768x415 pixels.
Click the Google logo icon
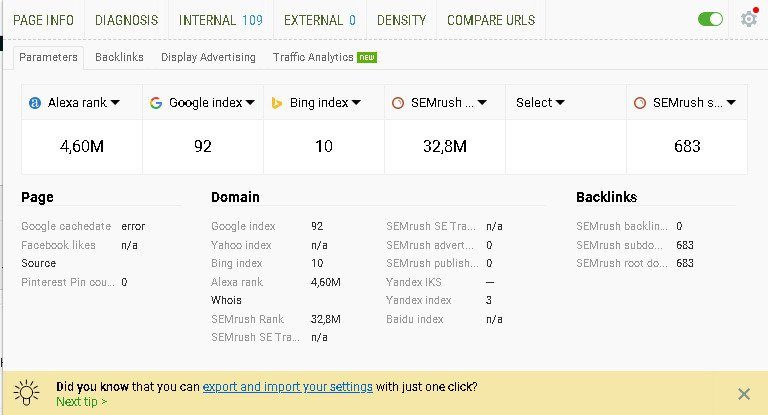pyautogui.click(x=156, y=102)
